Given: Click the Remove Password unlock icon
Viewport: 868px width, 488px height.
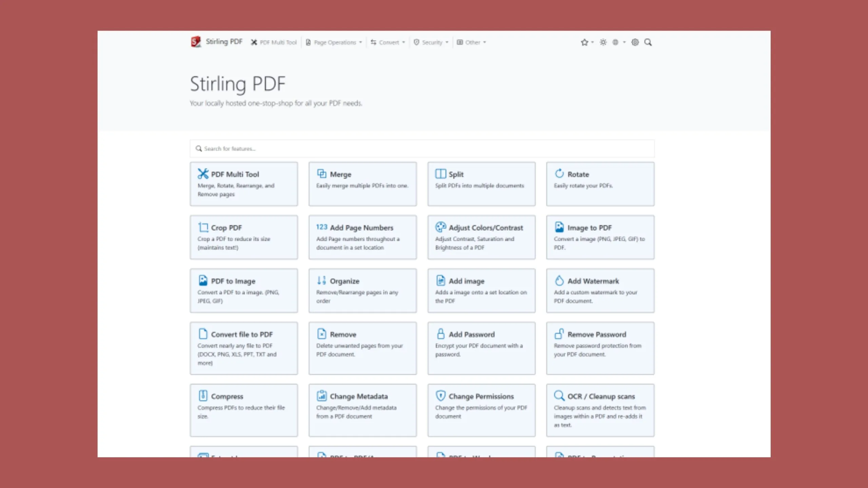Looking at the screenshot, I should (559, 334).
